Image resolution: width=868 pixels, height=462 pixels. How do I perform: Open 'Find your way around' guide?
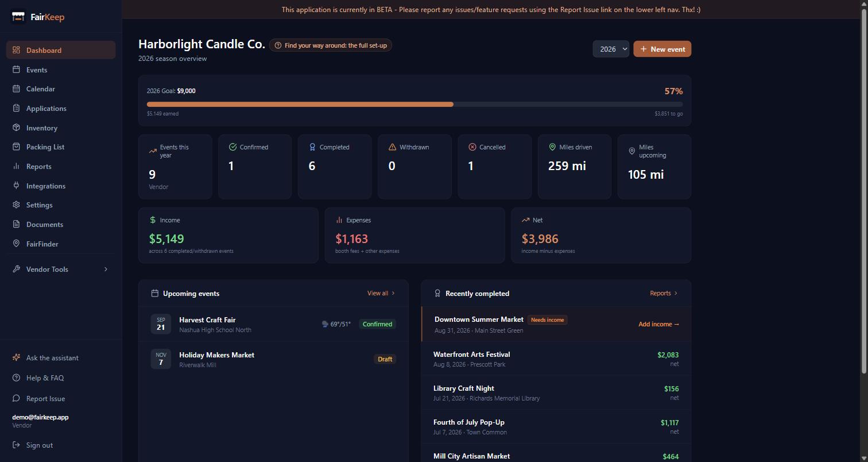(x=331, y=45)
